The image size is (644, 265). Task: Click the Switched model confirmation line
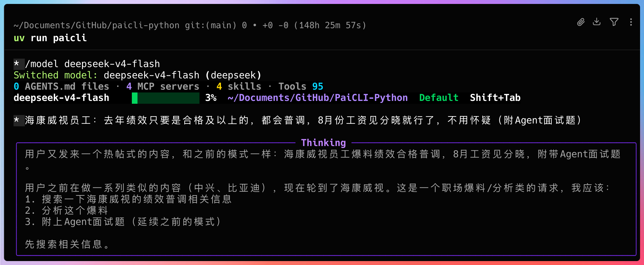click(137, 75)
